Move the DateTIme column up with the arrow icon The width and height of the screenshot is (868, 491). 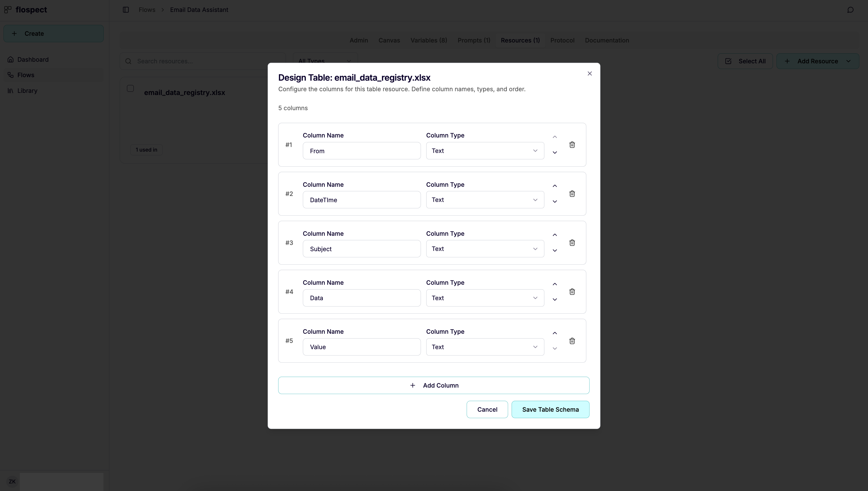[555, 186]
